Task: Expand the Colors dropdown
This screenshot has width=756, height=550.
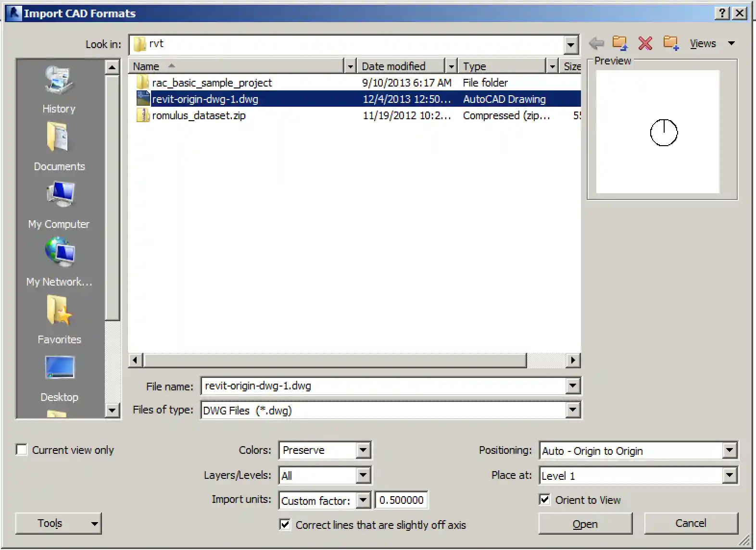Action: [363, 450]
